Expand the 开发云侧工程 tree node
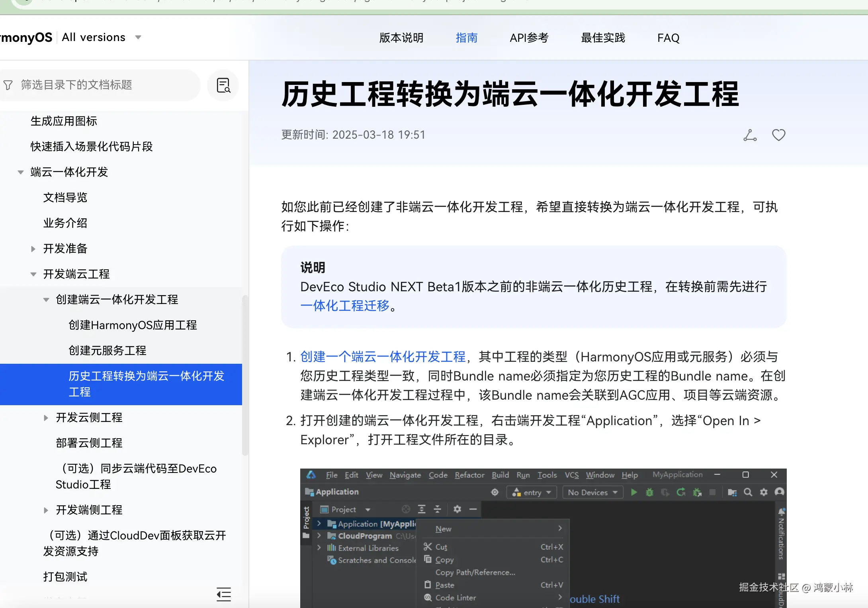This screenshot has height=608, width=868. coord(46,418)
